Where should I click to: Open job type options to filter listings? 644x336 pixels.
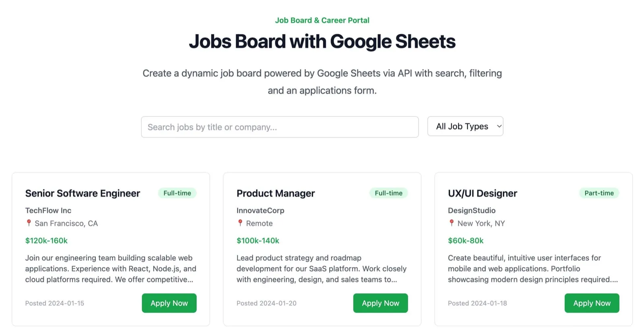(465, 126)
